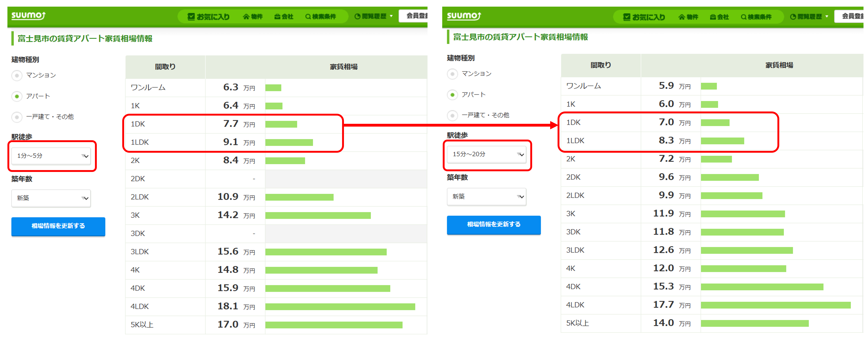
Task: Open 物件 in the left header
Action: [253, 17]
